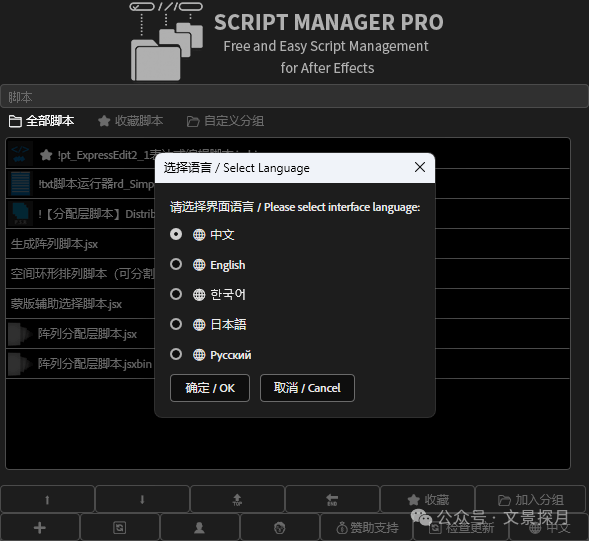Click globe icon next to 中文 option
589x541 pixels.
[199, 235]
